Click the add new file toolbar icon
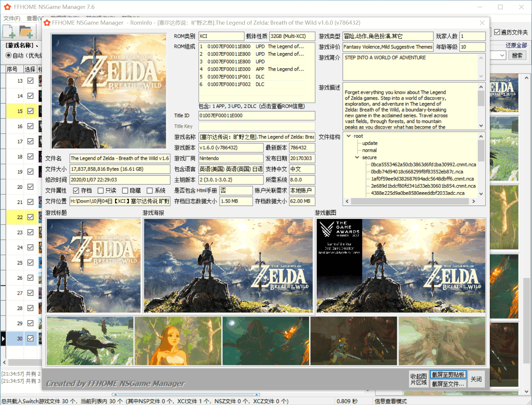 tap(9, 32)
